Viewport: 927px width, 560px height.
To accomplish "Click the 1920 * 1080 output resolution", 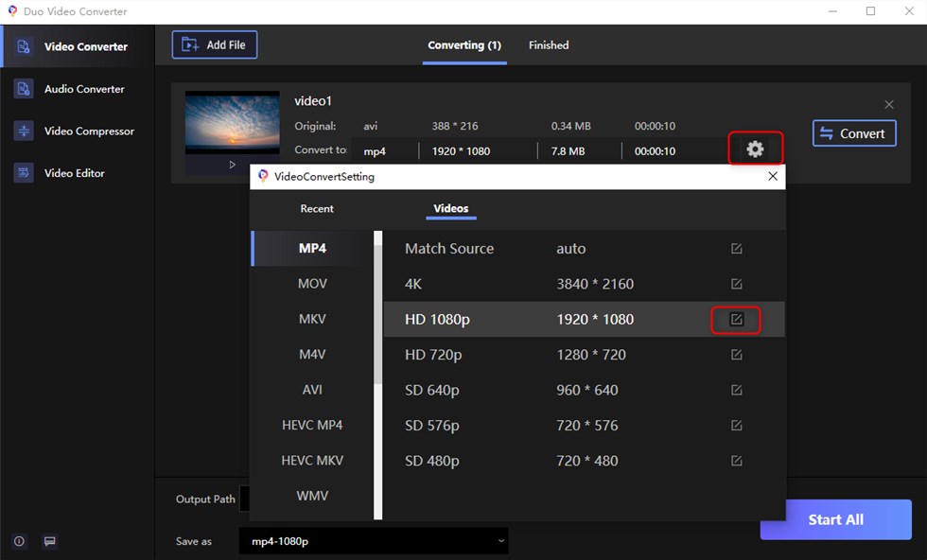I will (x=461, y=151).
